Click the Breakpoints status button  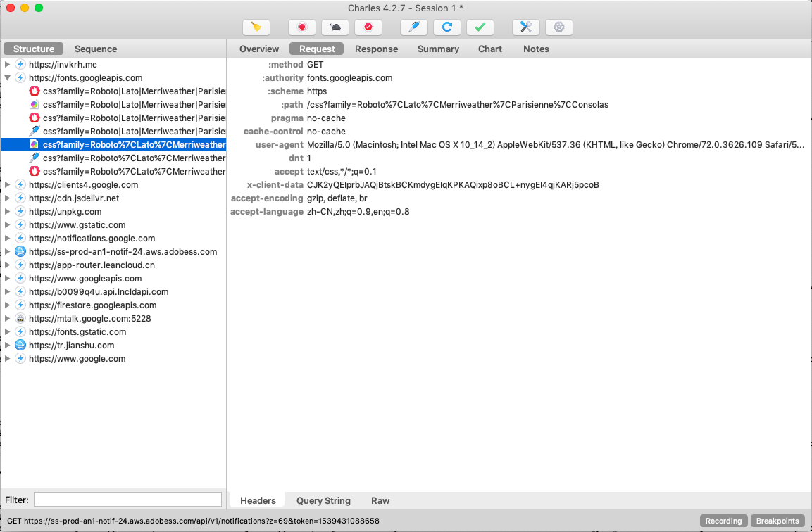(x=777, y=521)
